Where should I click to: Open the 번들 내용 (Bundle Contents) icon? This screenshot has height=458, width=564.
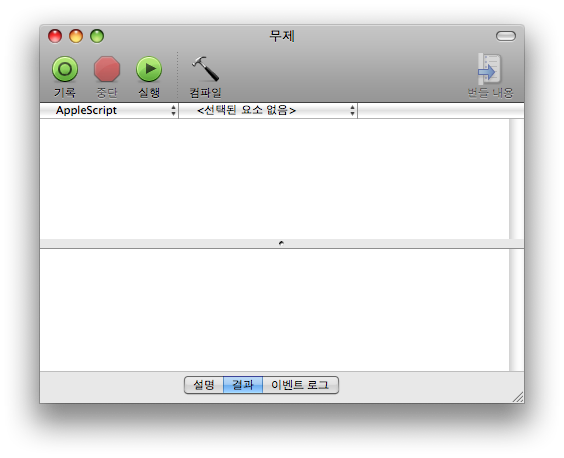(490, 69)
